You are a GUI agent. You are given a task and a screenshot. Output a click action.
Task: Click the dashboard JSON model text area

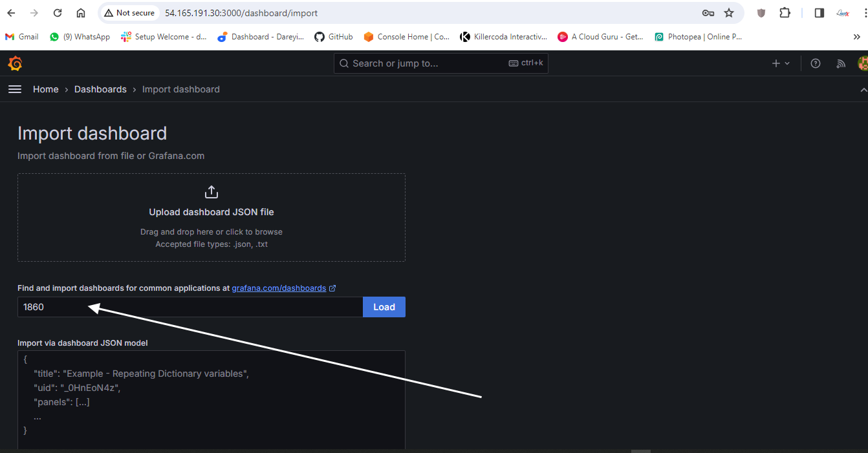[x=212, y=401]
